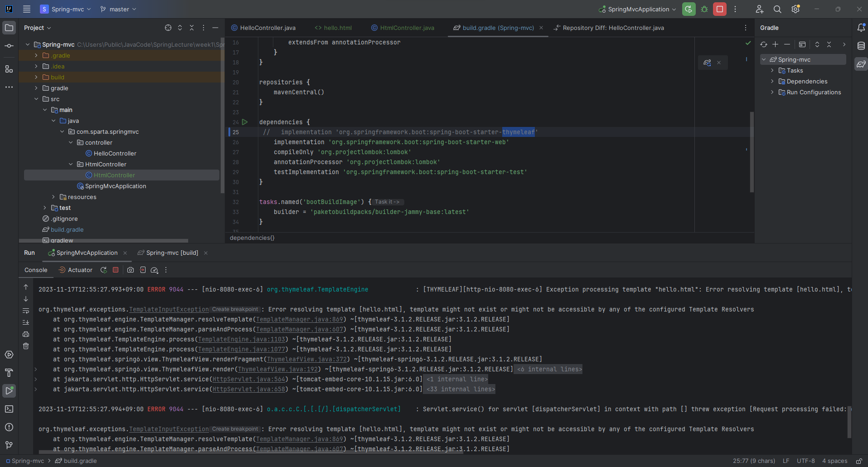
Task: Rerun the application in Run console toolbar
Action: click(x=104, y=270)
